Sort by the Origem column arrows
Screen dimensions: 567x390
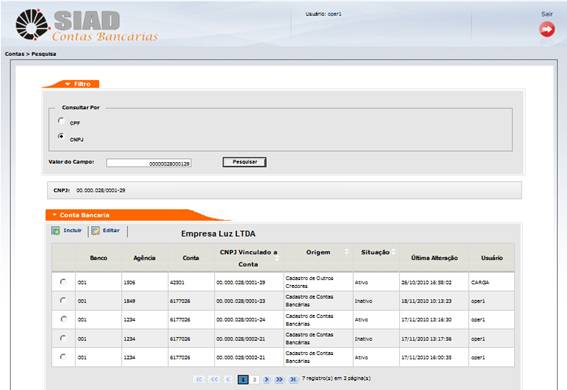[x=346, y=252]
